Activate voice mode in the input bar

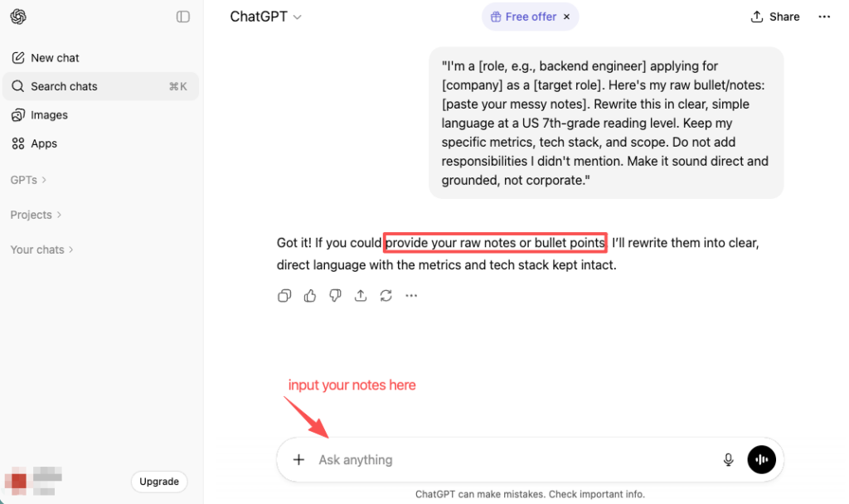[761, 459]
